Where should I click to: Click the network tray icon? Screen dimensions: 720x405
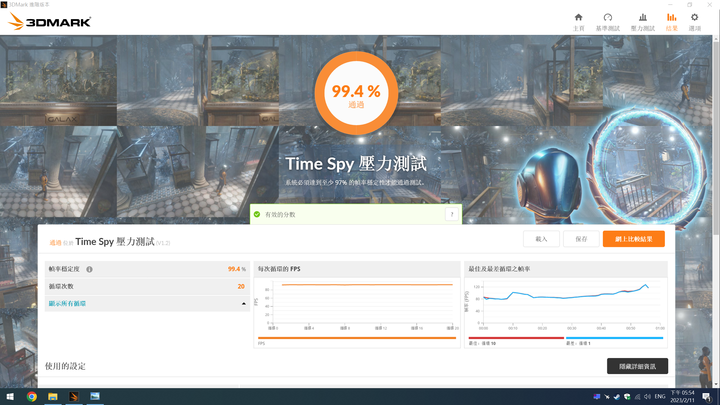pyautogui.click(x=637, y=397)
